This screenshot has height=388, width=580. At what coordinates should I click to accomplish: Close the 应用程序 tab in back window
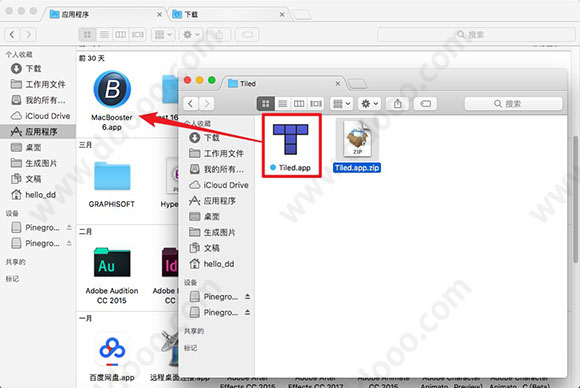point(159,14)
